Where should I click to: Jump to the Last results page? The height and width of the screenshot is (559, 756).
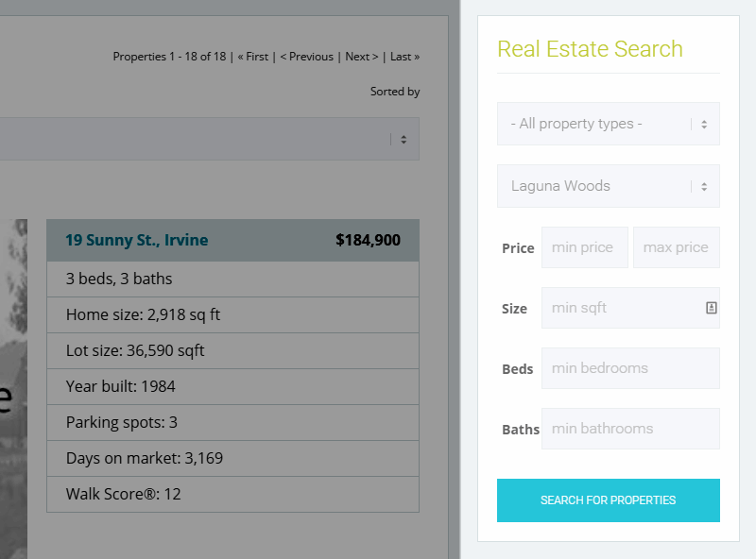coord(405,57)
